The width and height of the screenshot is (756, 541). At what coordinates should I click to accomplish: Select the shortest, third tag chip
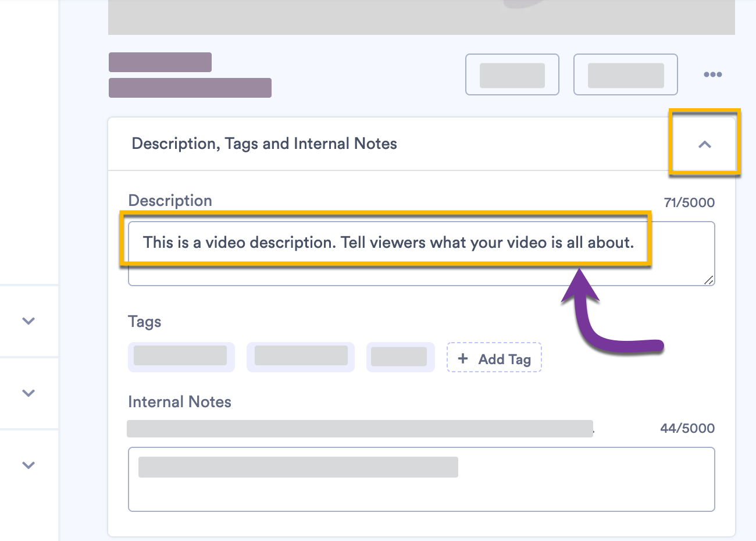(400, 357)
